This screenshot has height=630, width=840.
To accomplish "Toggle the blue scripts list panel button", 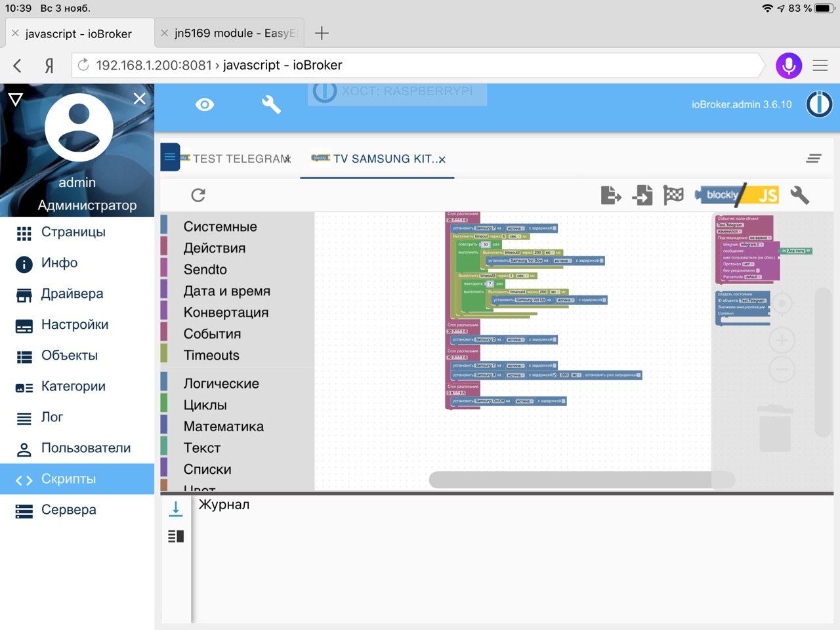I will point(170,157).
